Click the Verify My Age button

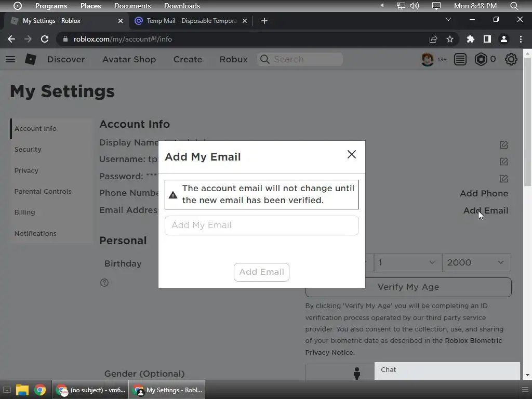[x=408, y=287]
